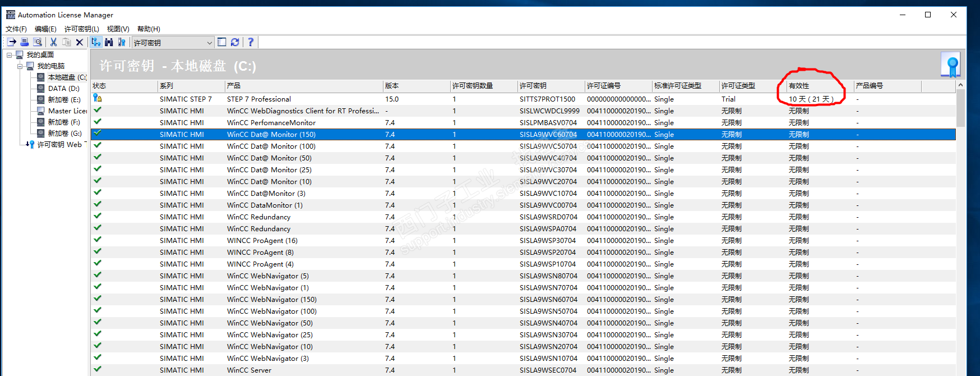
Task: Sort by the 产品 column header
Action: [x=304, y=86]
